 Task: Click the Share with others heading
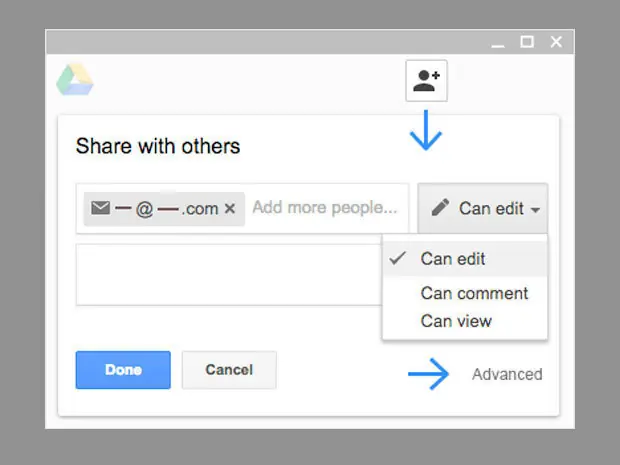point(158,146)
